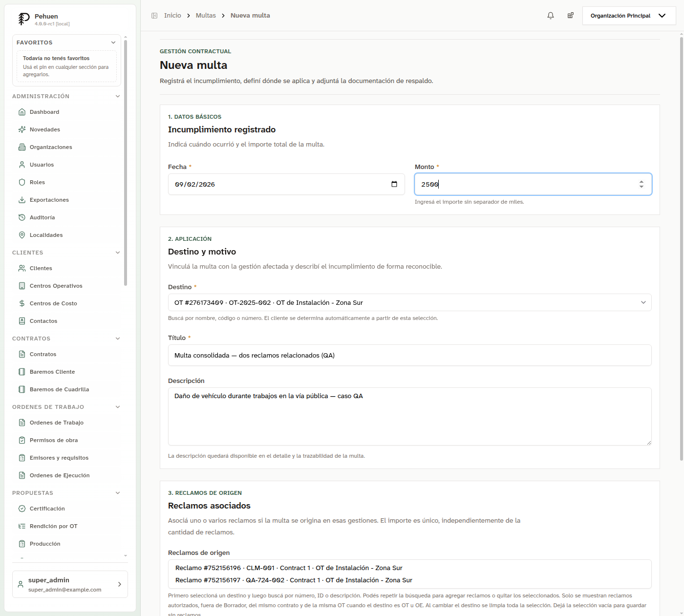Toggle sidebar panel icon beside Inicio

[154, 16]
